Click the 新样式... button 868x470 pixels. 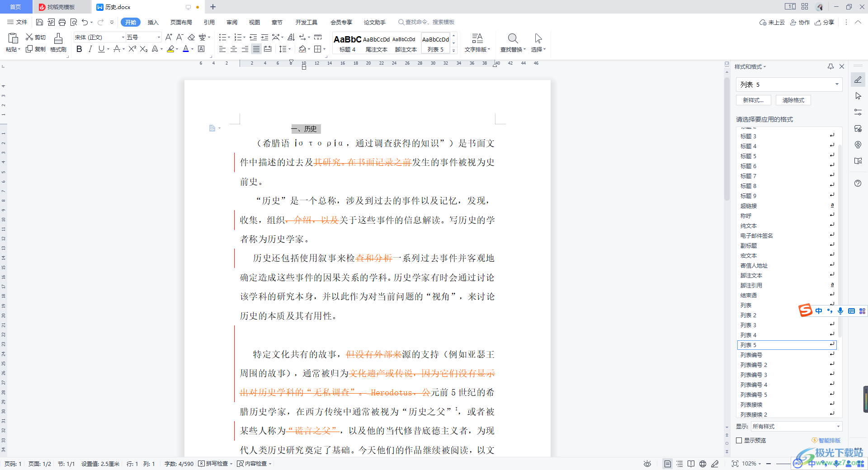[x=754, y=100]
